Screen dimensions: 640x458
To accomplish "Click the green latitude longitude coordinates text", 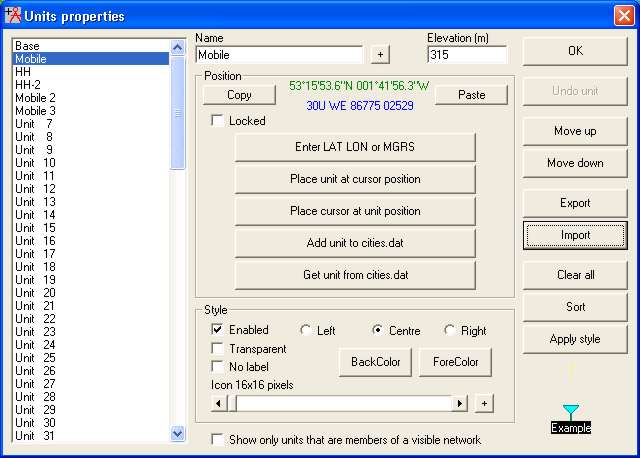I will click(x=359, y=86).
